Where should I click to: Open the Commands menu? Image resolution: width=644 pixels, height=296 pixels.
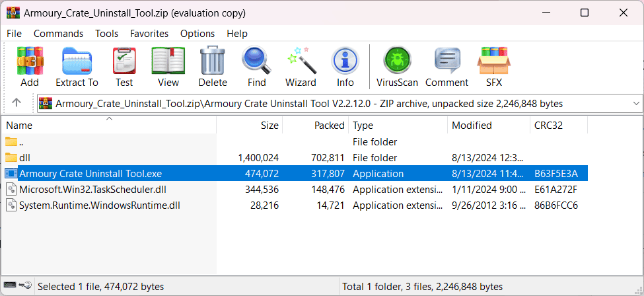[x=58, y=34]
